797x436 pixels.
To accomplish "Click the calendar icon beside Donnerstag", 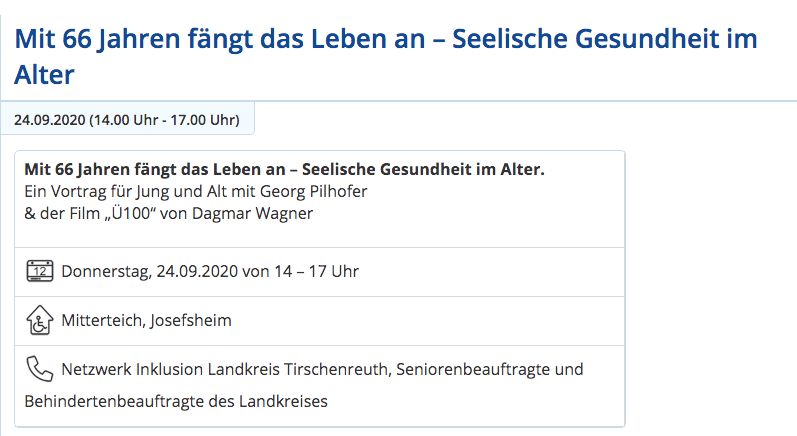I will tap(40, 271).
